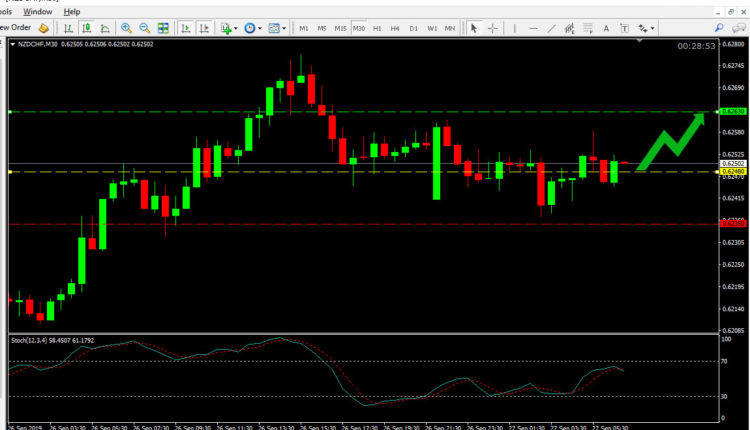
Task: Click the stochastic 70 level label
Action: tap(724, 362)
